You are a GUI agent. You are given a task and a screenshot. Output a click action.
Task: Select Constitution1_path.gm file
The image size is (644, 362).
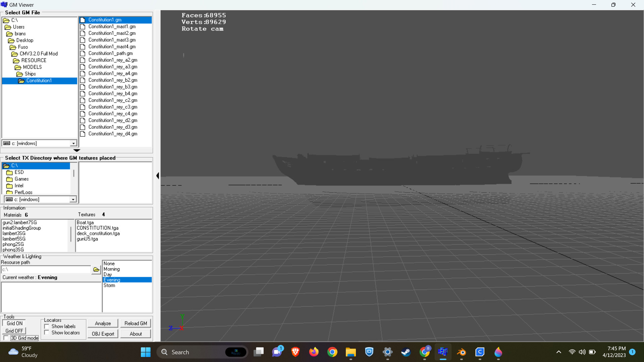[111, 53]
